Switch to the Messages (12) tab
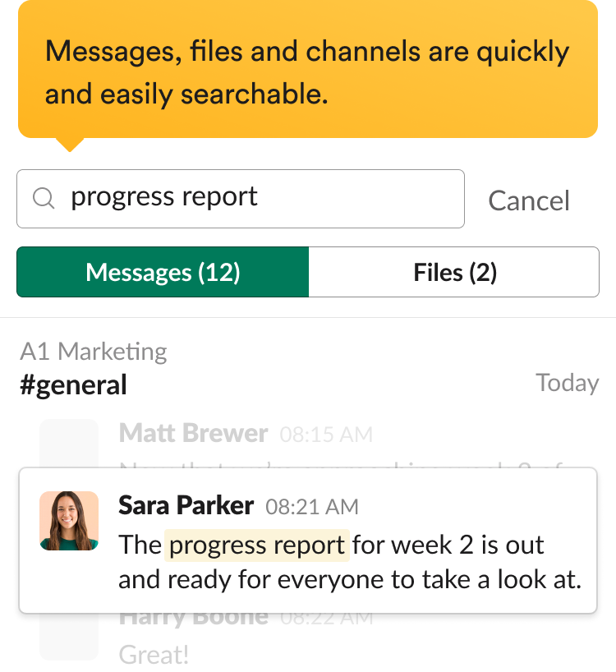 point(163,272)
